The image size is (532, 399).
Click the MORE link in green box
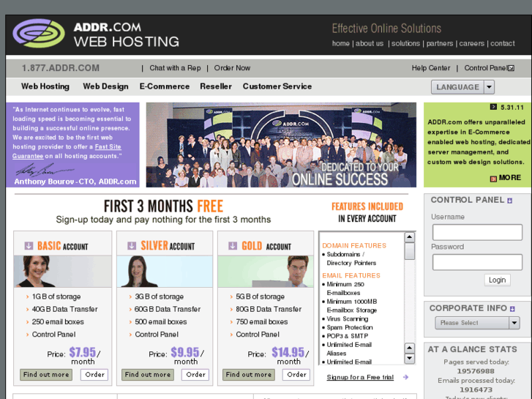pyautogui.click(x=510, y=178)
